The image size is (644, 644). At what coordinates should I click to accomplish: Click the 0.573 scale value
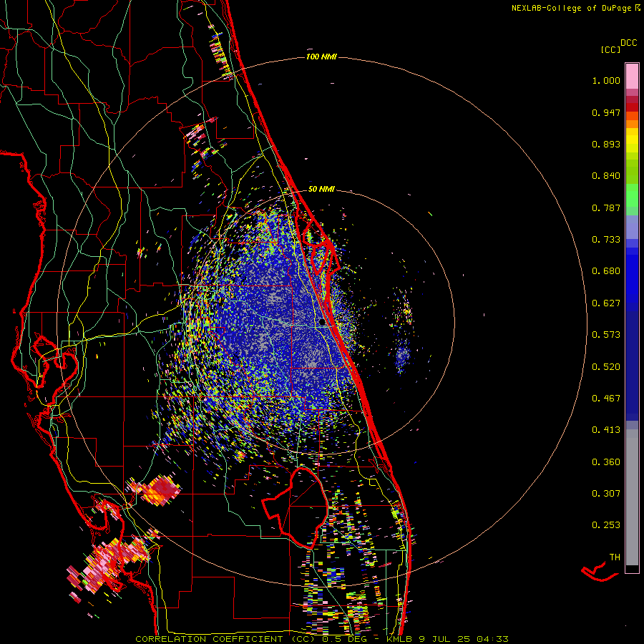pos(606,335)
